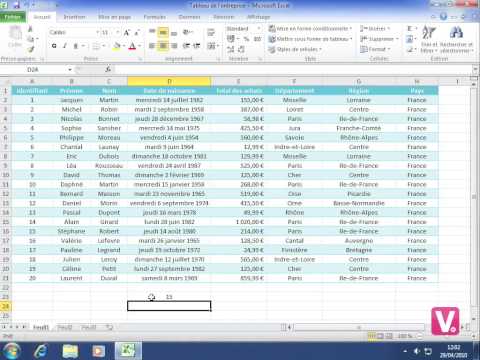The height and width of the screenshot is (360, 480).
Task: Open the cell borders dropdown
Action: coord(104,46)
